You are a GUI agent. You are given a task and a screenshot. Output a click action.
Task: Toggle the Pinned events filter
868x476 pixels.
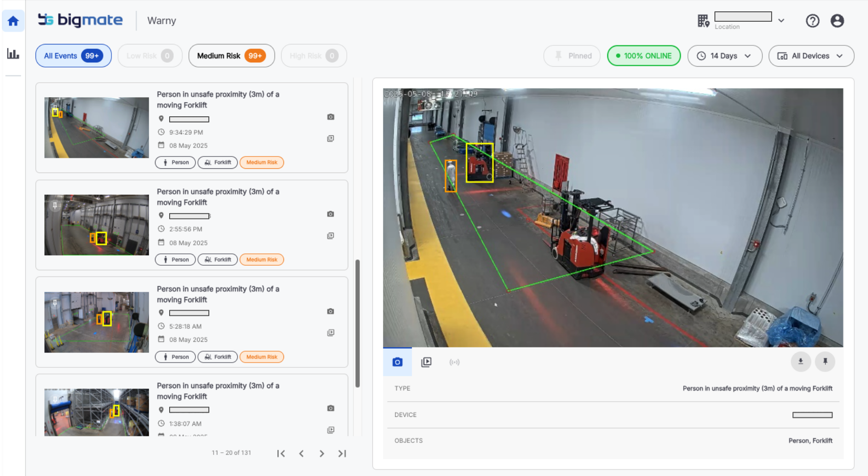572,56
